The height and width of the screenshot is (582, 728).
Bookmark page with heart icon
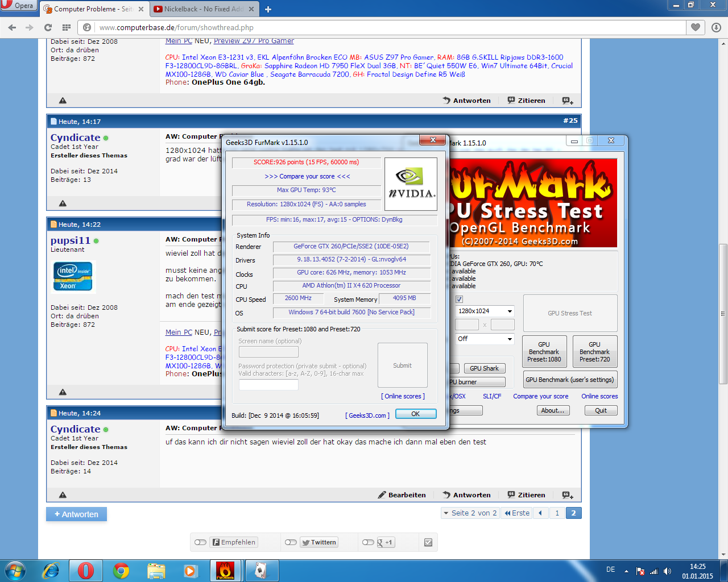coord(696,27)
